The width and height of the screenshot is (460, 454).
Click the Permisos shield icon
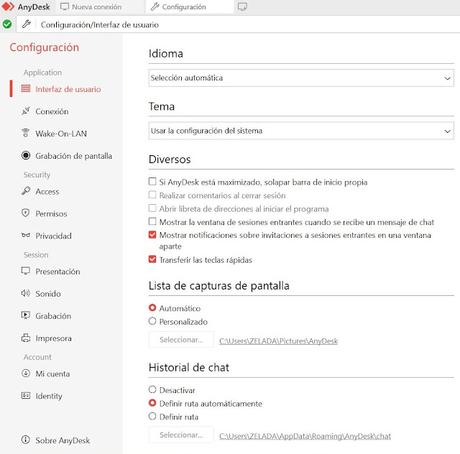26,213
